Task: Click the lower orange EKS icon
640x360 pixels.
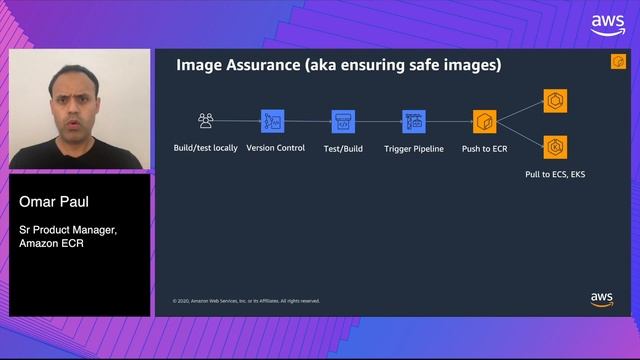Action: tap(556, 147)
